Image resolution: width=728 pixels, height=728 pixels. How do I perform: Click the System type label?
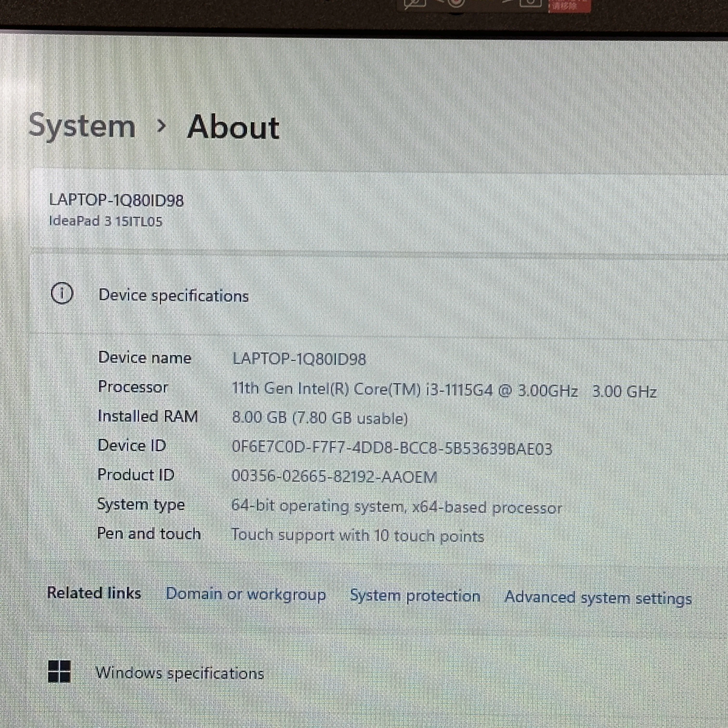[x=141, y=505]
